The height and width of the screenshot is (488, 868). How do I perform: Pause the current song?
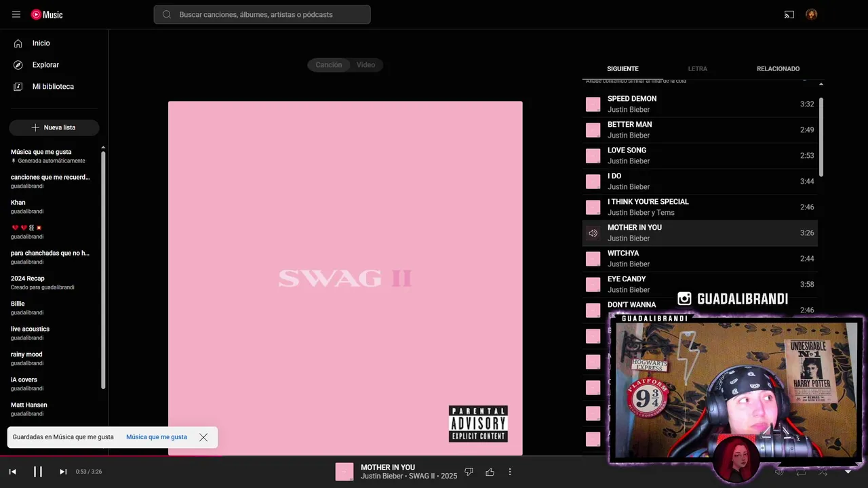click(x=38, y=472)
